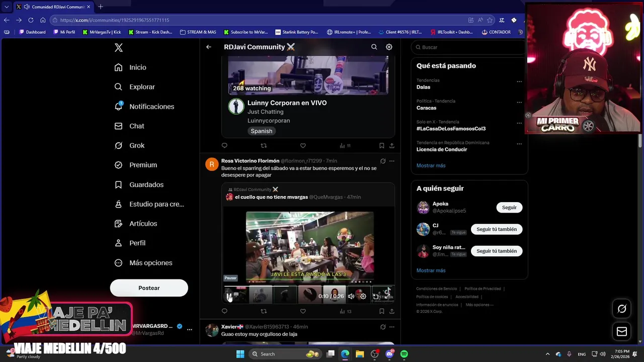Share Rosa Victorino's post
This screenshot has height=362, width=644.
pos(392,311)
